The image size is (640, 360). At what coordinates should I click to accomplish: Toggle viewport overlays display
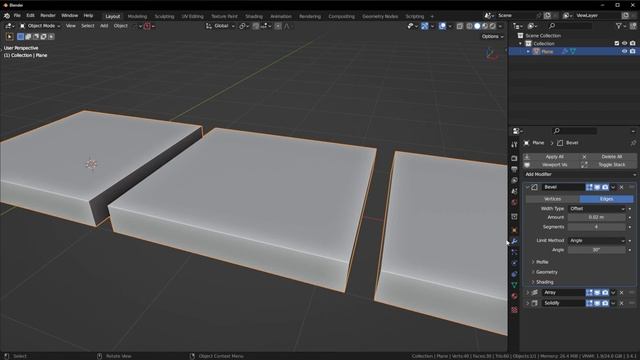click(x=442, y=26)
